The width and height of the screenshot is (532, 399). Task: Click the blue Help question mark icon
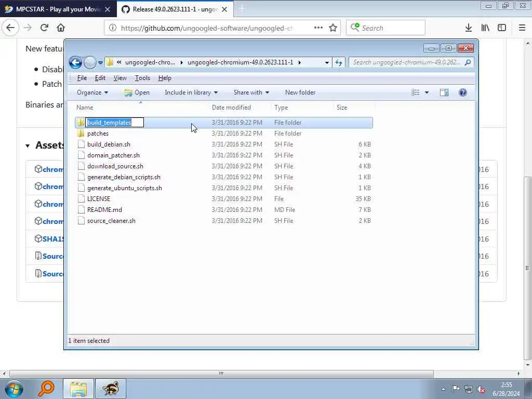[463, 92]
